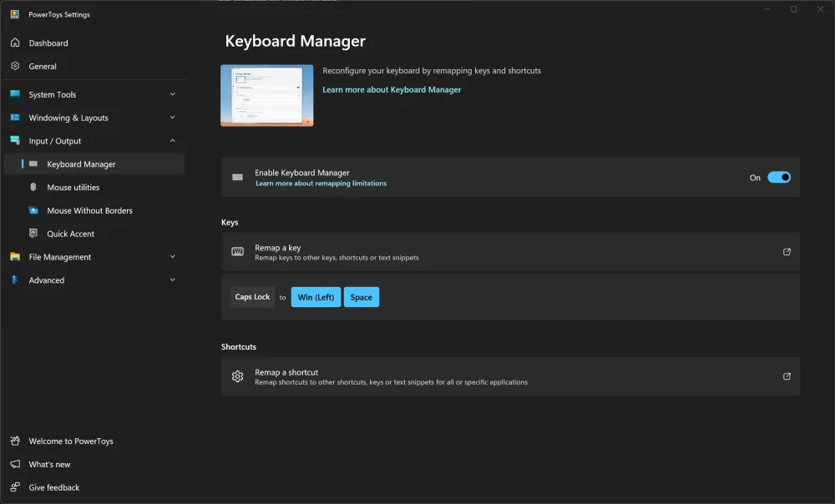Open the Welcome to PowerToys icon
Viewport: 835px width, 504px height.
click(15, 441)
